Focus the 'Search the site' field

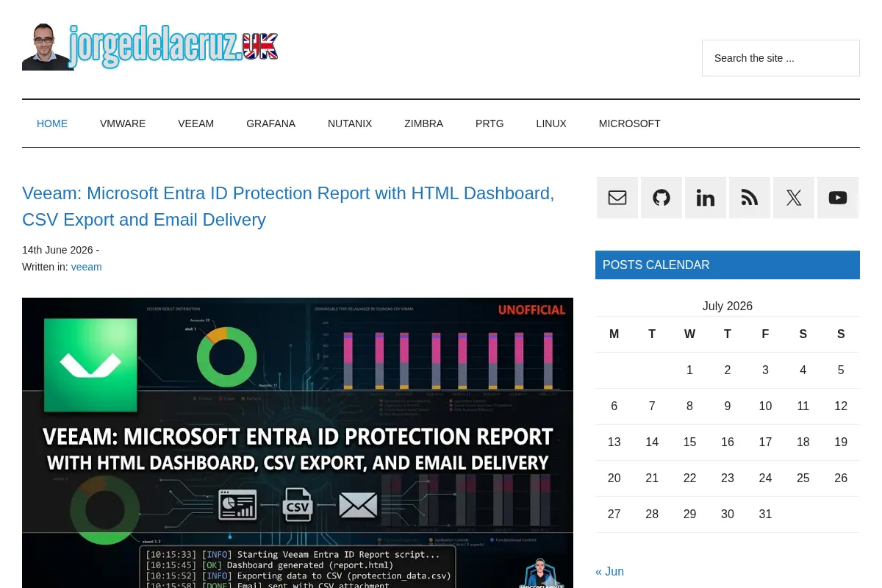(781, 58)
